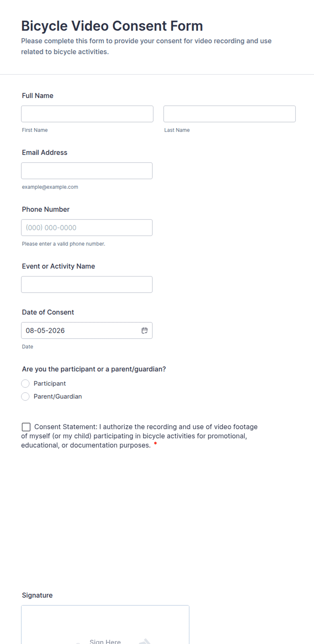Click the Phone Number field with (000) 000-0000 placeholder

click(x=87, y=228)
